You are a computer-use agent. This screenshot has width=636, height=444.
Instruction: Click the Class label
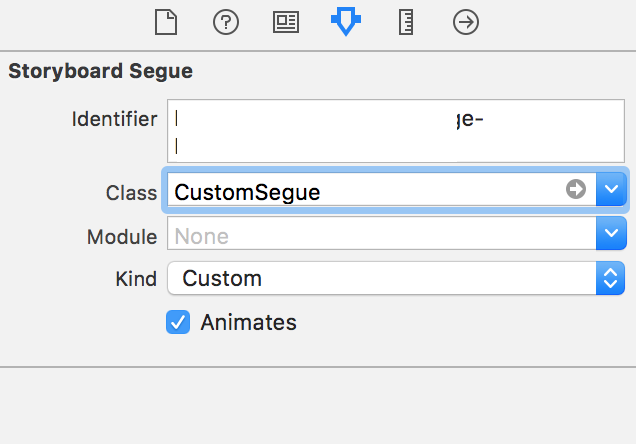pyautogui.click(x=131, y=192)
